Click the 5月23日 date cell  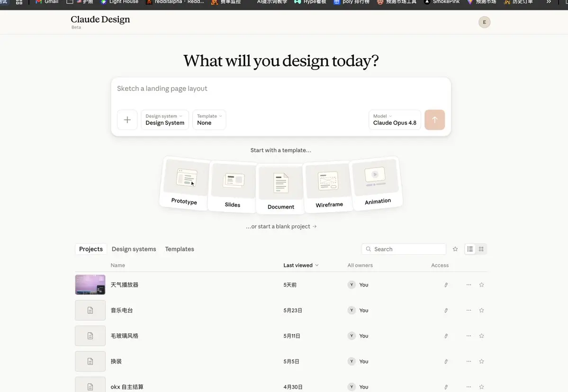point(293,310)
